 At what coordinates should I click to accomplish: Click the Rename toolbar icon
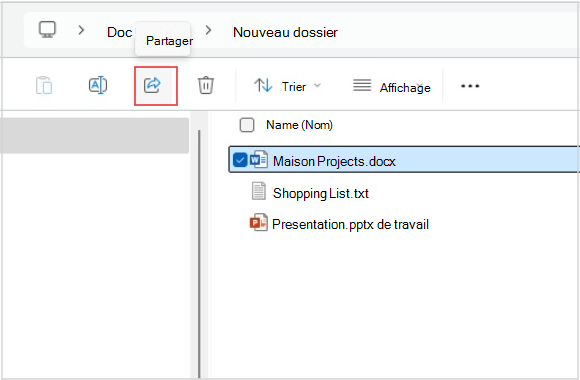click(98, 85)
